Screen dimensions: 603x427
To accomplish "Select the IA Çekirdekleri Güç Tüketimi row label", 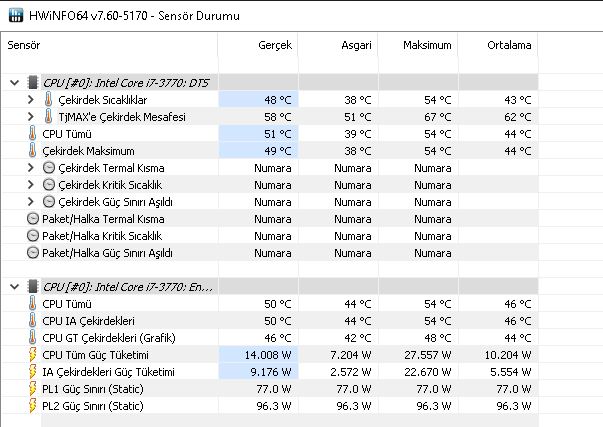I will pyautogui.click(x=108, y=372).
